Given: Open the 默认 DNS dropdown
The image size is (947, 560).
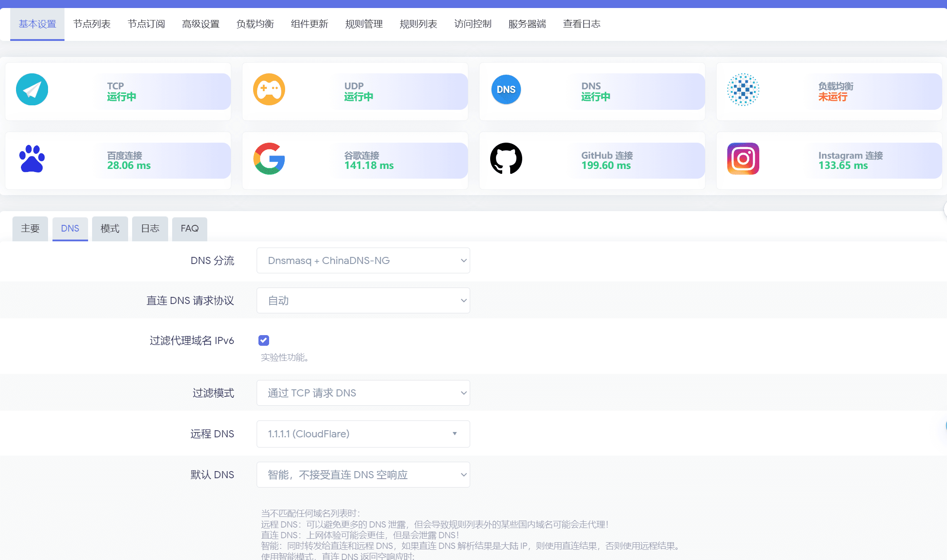Looking at the screenshot, I should 363,475.
